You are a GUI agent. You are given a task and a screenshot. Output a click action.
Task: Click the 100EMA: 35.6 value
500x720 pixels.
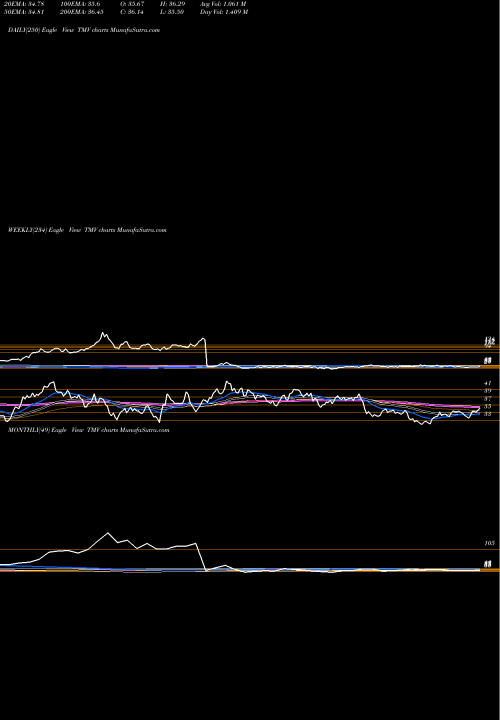[80, 4]
